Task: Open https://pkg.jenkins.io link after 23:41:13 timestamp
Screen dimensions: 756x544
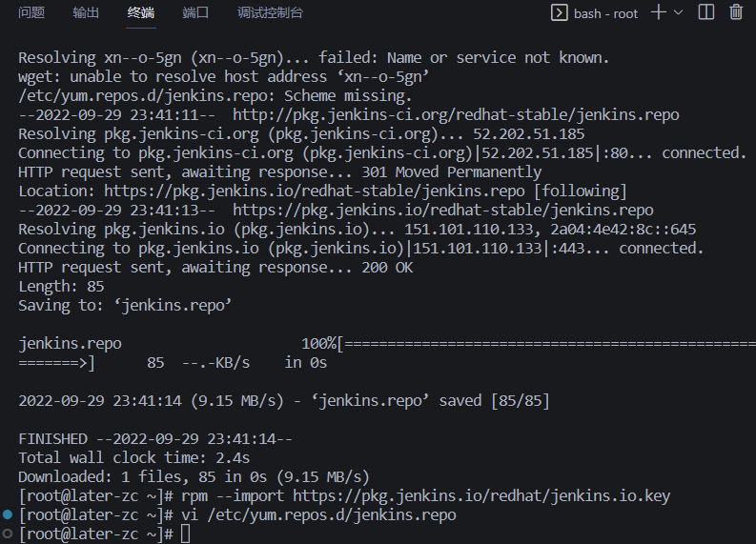Action: pos(443,211)
